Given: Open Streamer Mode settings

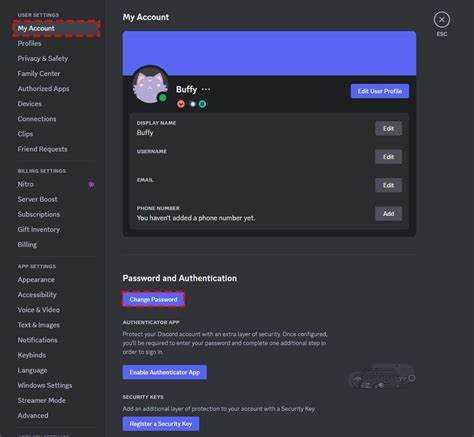Looking at the screenshot, I should click(x=42, y=400).
